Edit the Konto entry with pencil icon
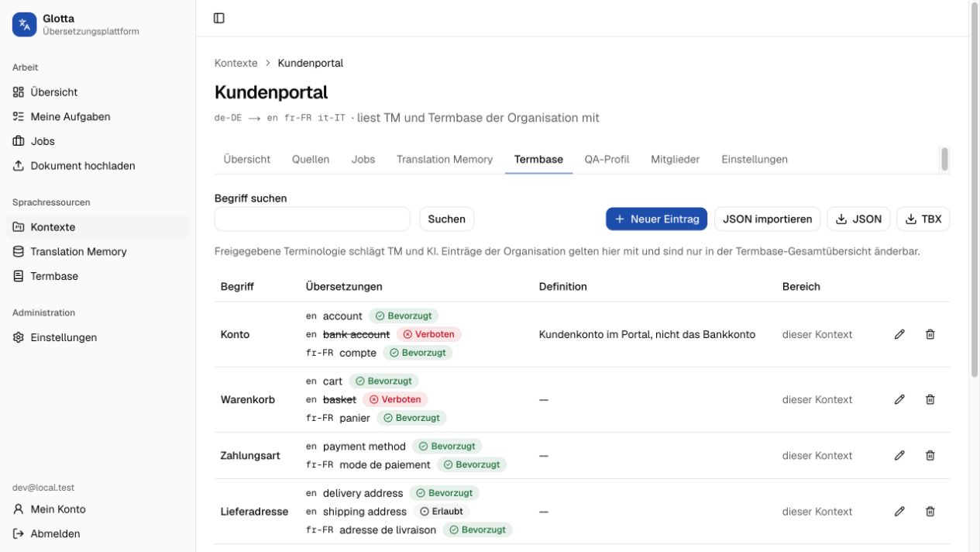 899,334
